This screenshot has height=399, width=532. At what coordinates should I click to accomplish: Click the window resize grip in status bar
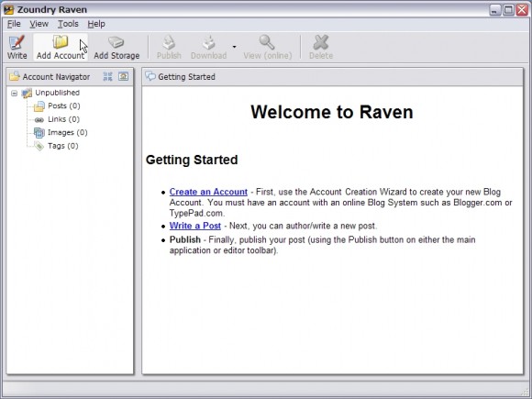tap(526, 393)
